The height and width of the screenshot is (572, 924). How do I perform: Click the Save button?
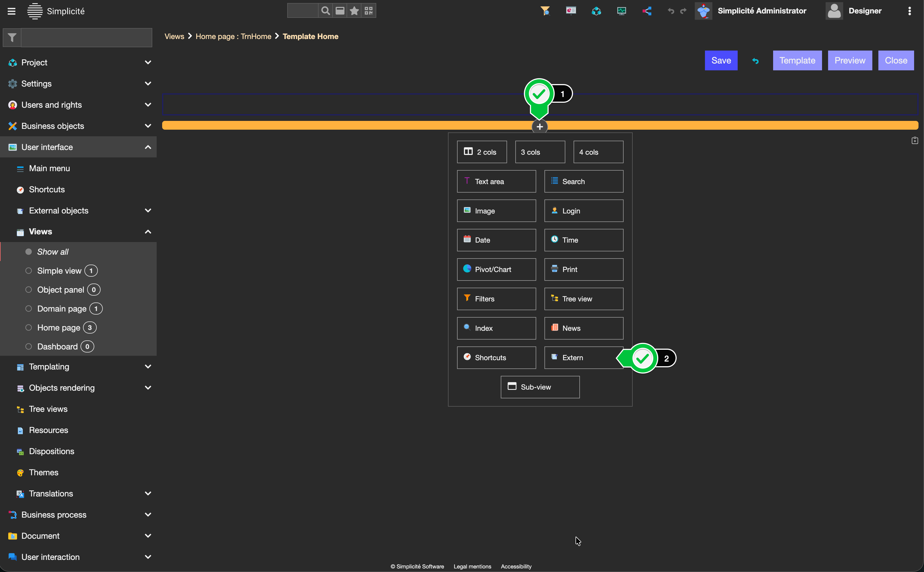click(721, 60)
